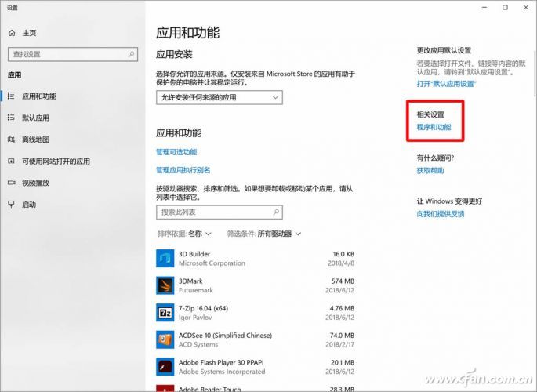Select the 3D Builder app name
Screen dimensions: 537x392
pyautogui.click(x=194, y=254)
